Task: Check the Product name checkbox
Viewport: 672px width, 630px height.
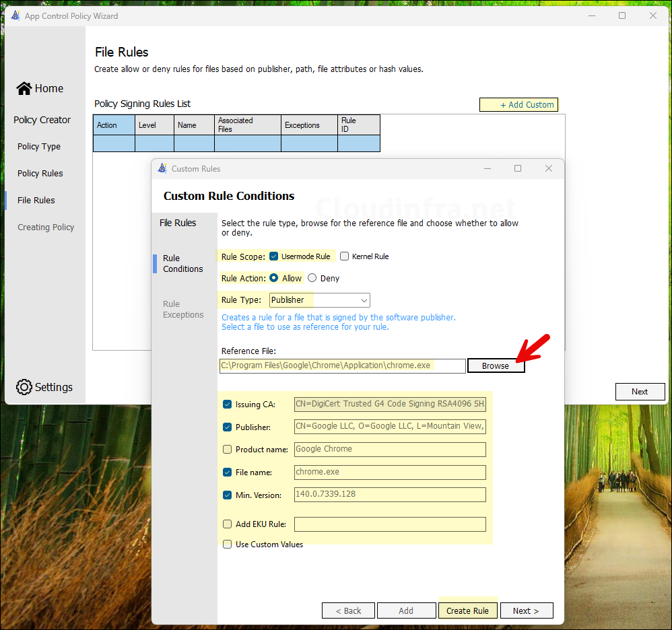Action: pyautogui.click(x=228, y=450)
